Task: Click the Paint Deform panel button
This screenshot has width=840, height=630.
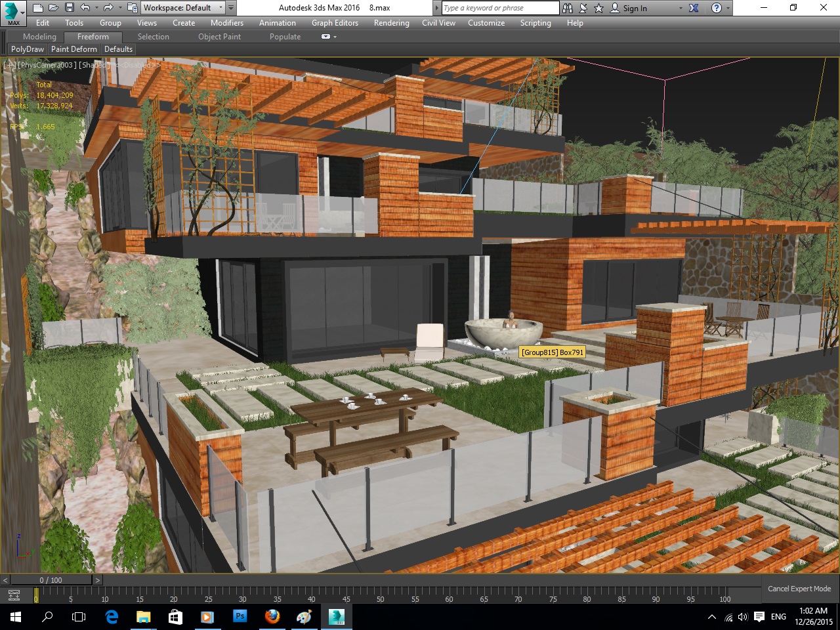Action: tap(74, 49)
